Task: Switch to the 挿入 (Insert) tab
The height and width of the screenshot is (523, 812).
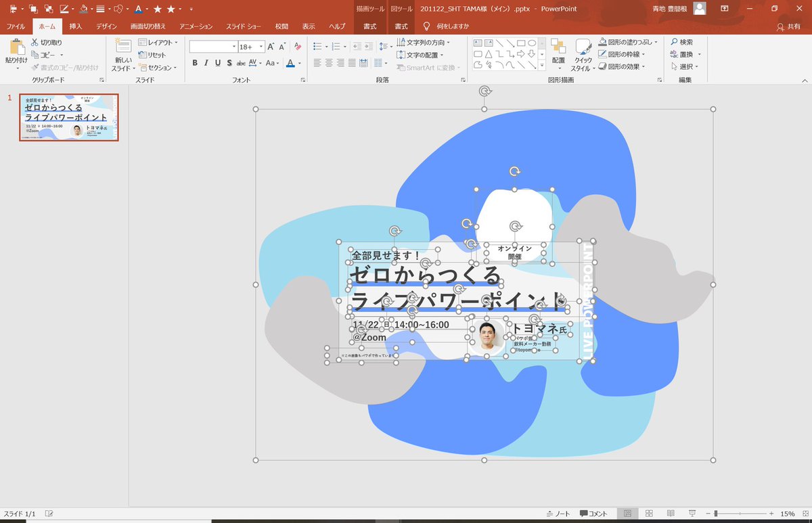Action: tap(76, 26)
